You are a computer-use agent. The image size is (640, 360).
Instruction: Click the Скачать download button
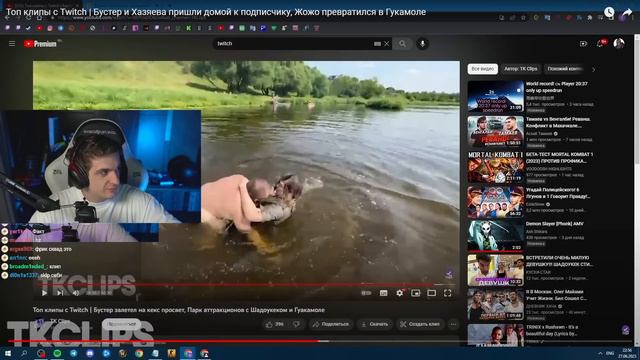click(375, 324)
